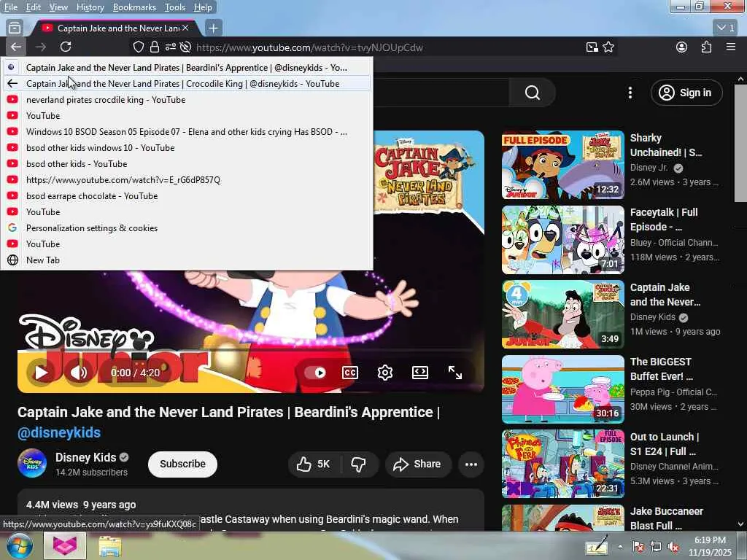Open Firefox View icon left of tab
This screenshot has width=747, height=560.
coord(15,28)
